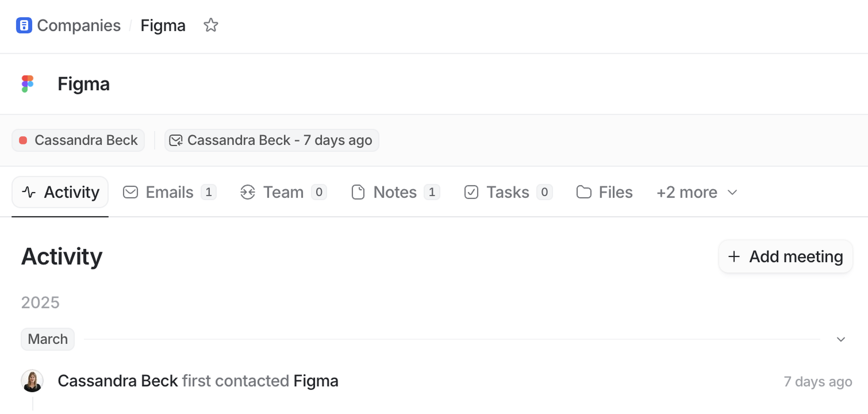Click the last email interaction icon
The image size is (868, 414).
176,140
